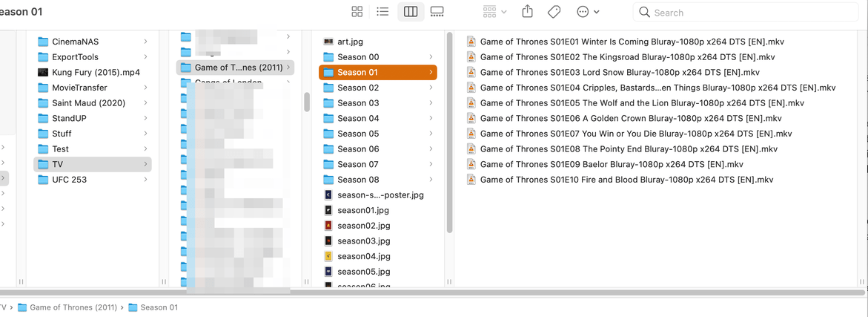Select season04.jpg image file
Viewport: 868px width, 317px height.
click(378, 256)
